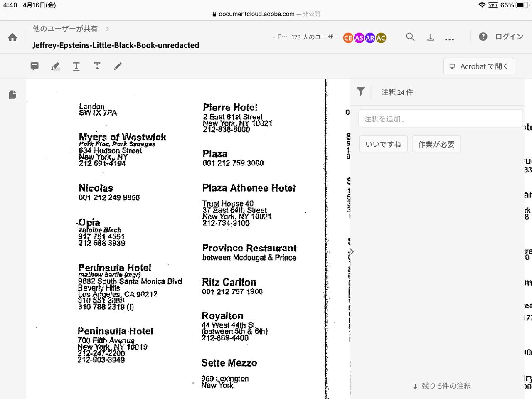Click the 'between Mcdougal & Prince' line
The height and width of the screenshot is (399, 532).
[249, 258]
